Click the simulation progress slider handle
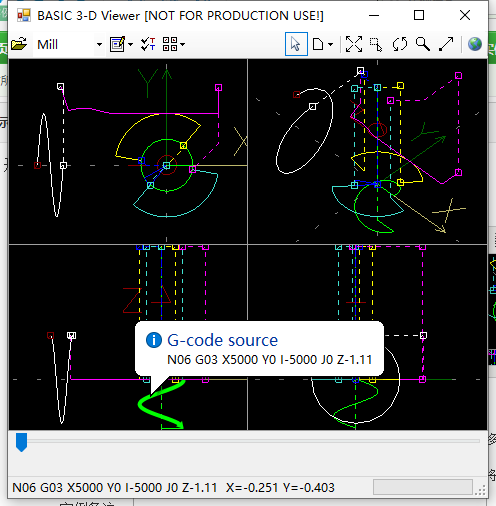 21,442
